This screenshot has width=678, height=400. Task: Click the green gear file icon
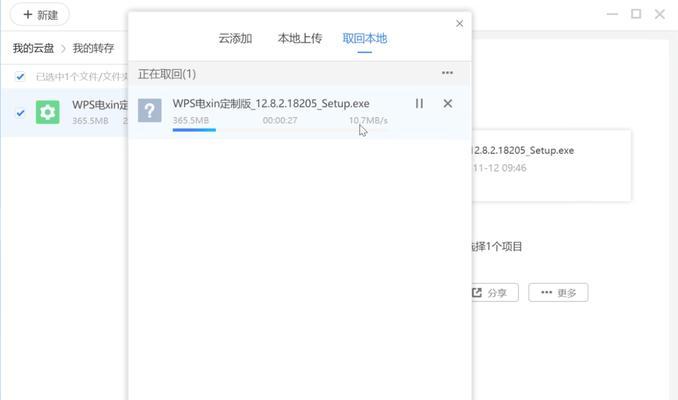click(48, 112)
